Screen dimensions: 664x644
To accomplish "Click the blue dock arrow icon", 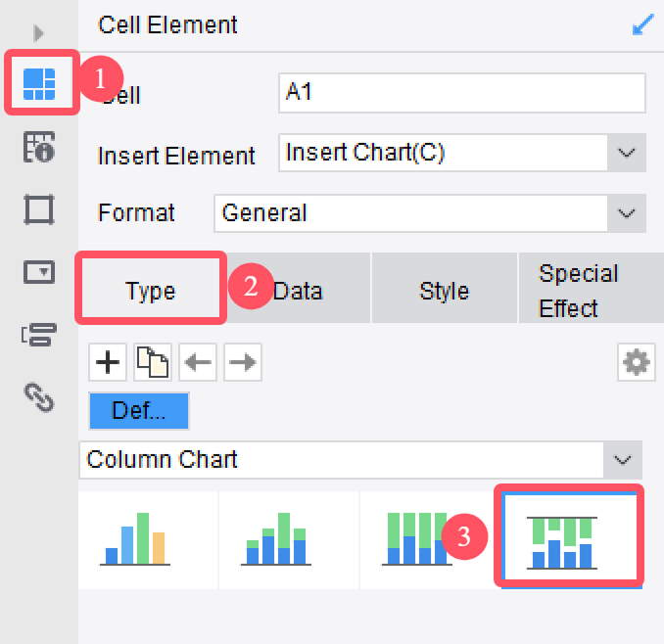I will point(642,24).
